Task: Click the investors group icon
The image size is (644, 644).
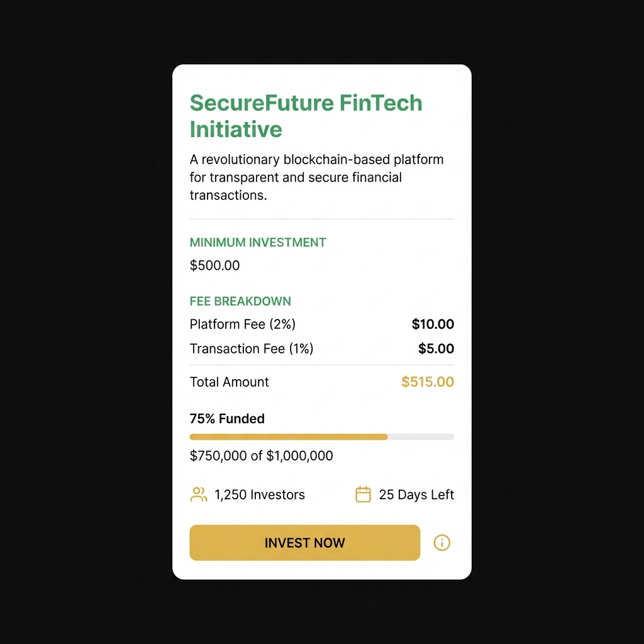Action: (x=199, y=494)
